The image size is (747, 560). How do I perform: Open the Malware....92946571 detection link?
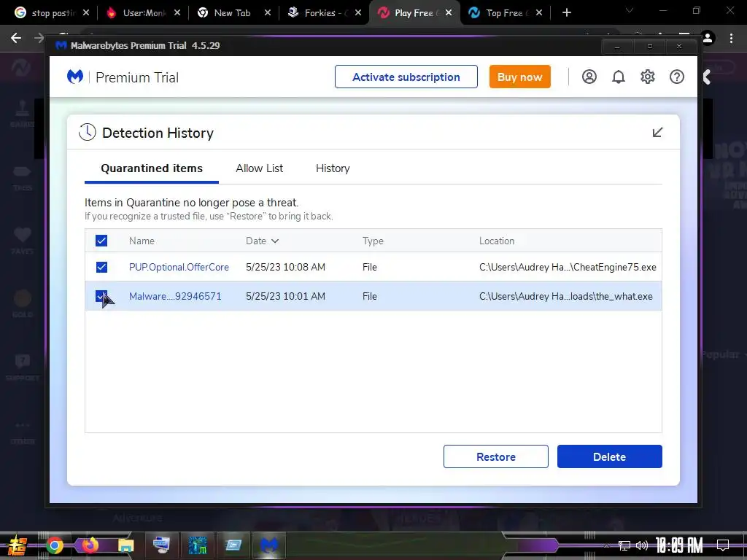click(175, 296)
